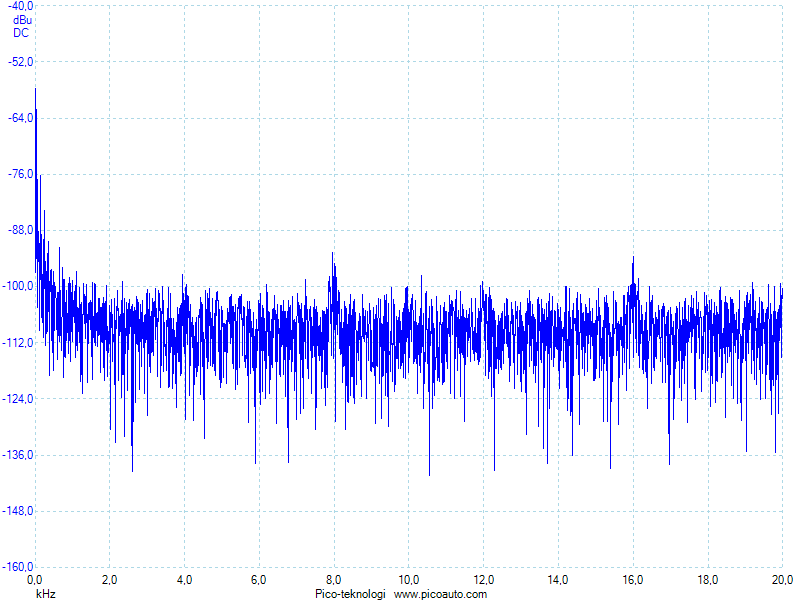Click the 12,0 frequency axis label
800x600 pixels.
[x=483, y=580]
